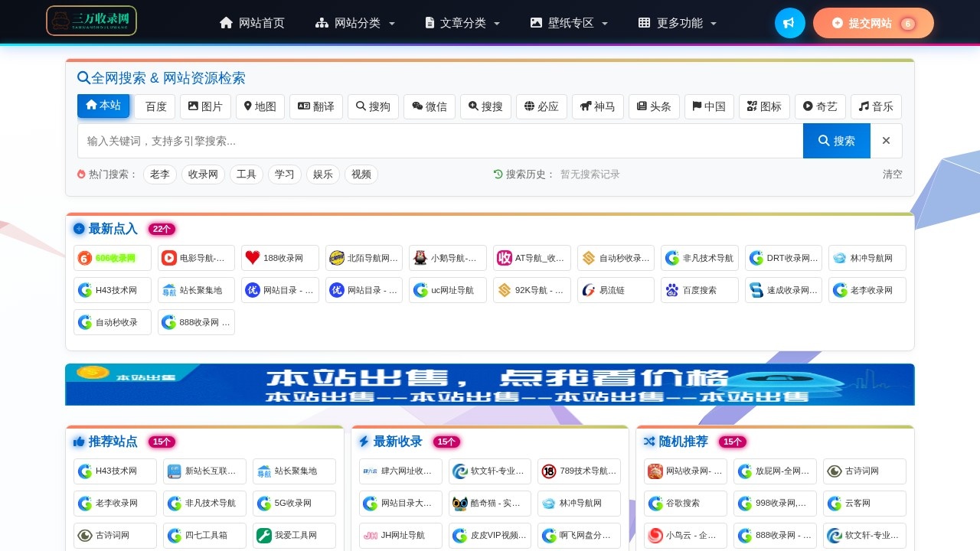The image size is (980, 551).
Task: Select the 头条 search tab
Action: (654, 106)
